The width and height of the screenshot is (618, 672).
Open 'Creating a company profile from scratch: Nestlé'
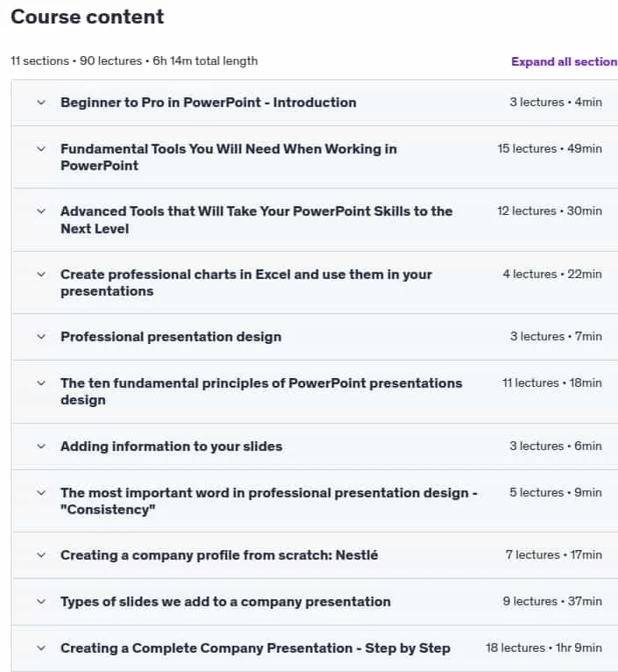[219, 555]
